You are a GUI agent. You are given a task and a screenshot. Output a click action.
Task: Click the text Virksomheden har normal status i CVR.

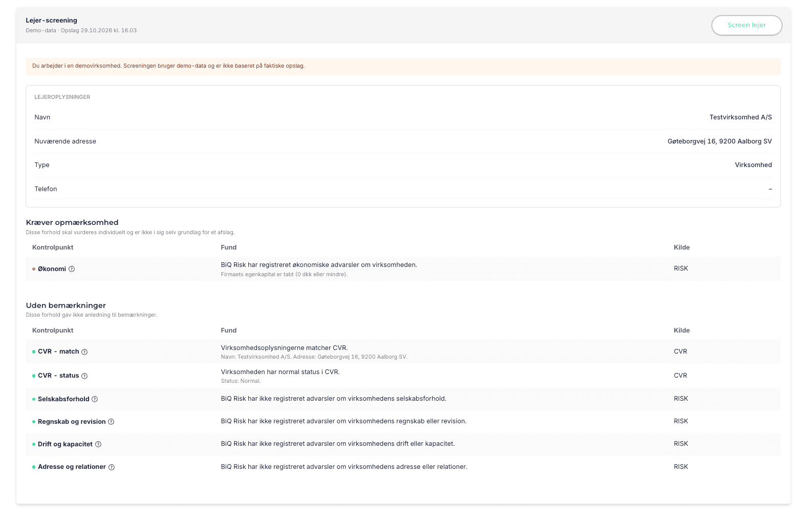click(x=280, y=372)
